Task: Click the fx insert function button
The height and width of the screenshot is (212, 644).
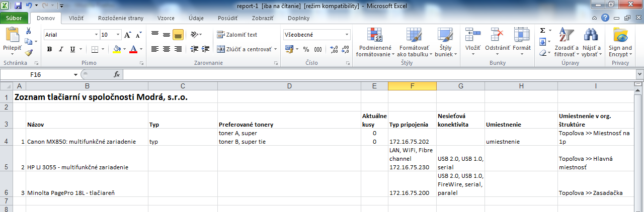Action: coord(117,74)
